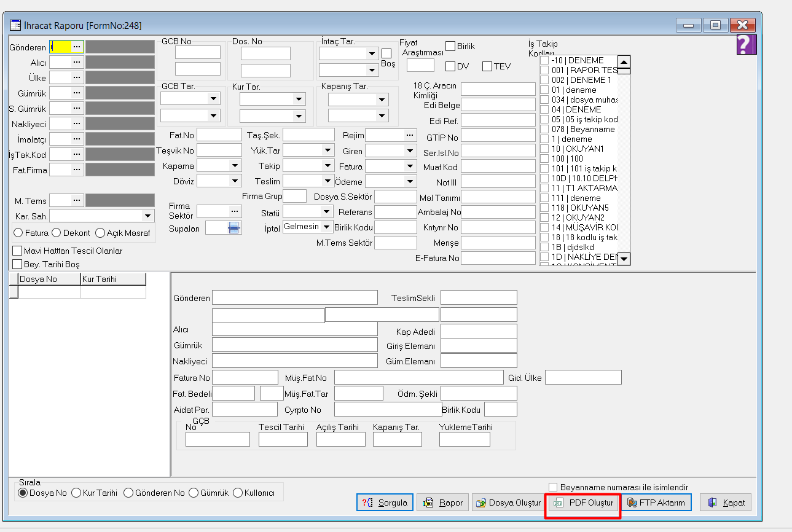Open Rejim lookup ellipsis button

click(x=410, y=135)
